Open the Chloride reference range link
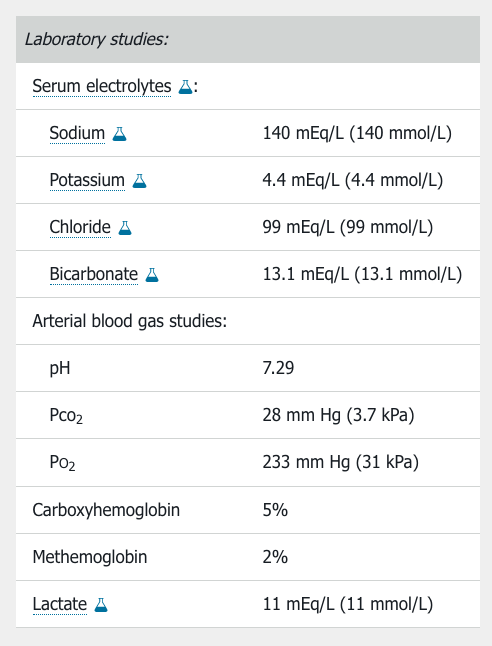 coord(80,227)
